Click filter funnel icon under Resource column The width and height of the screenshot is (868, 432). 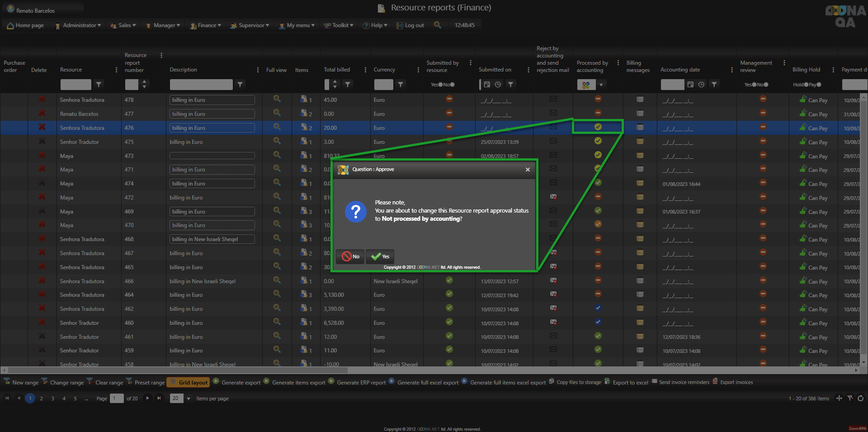[x=99, y=84]
